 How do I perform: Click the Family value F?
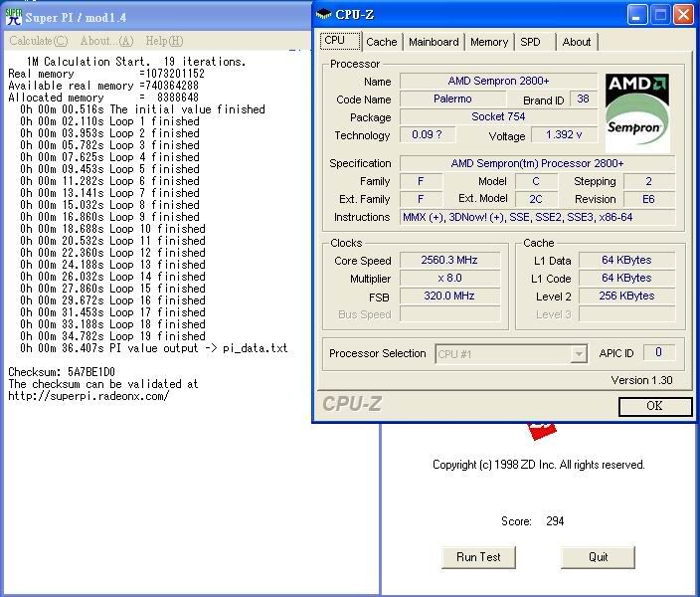(x=421, y=181)
